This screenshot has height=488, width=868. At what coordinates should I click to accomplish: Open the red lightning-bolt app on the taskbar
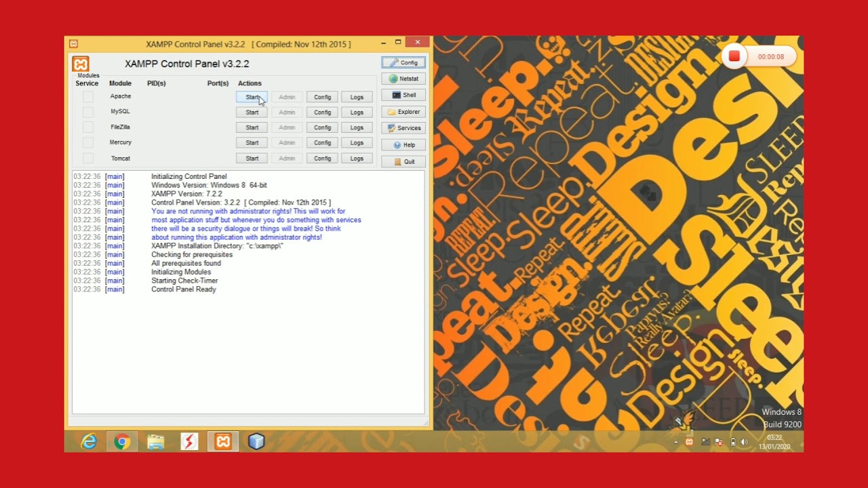coord(189,442)
